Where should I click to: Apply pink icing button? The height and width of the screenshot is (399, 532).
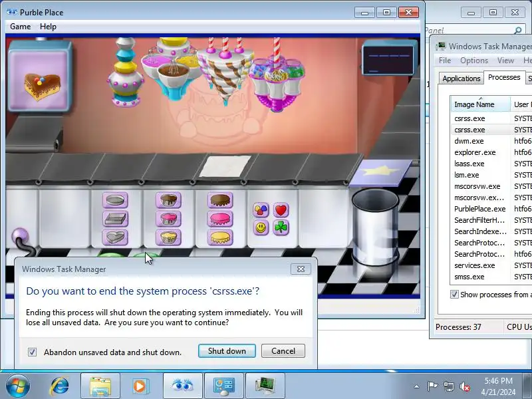point(220,219)
